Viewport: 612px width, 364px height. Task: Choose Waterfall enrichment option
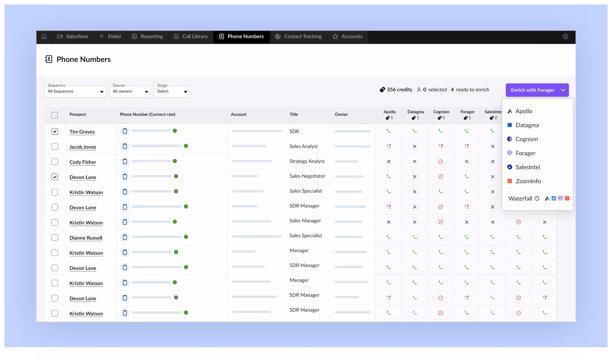[537, 198]
